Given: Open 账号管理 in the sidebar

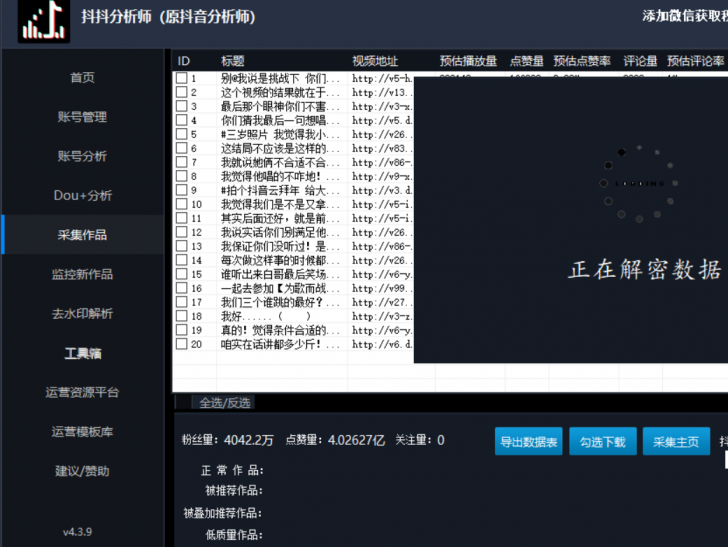Looking at the screenshot, I should coord(82,117).
